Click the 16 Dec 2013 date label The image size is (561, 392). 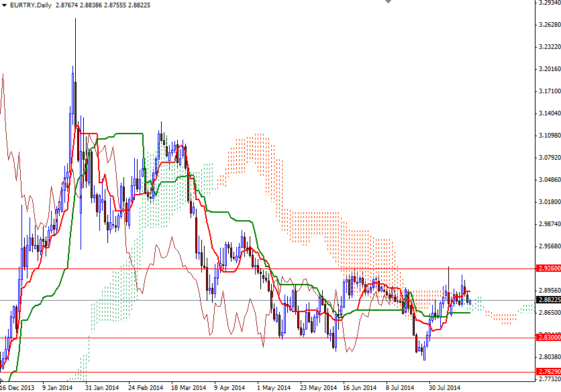tap(16, 387)
